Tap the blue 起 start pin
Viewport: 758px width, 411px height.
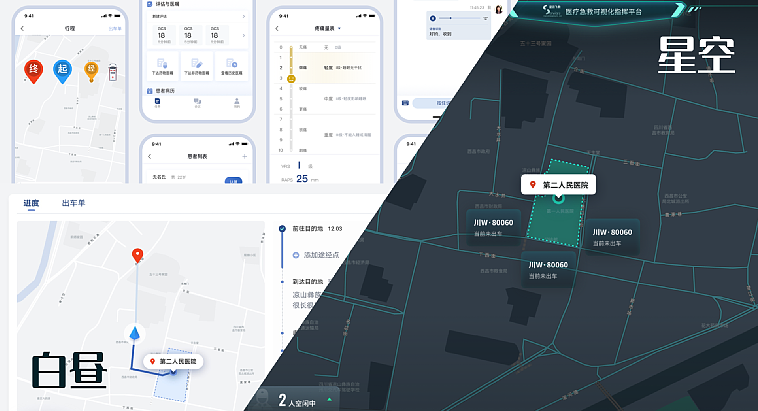click(62, 71)
